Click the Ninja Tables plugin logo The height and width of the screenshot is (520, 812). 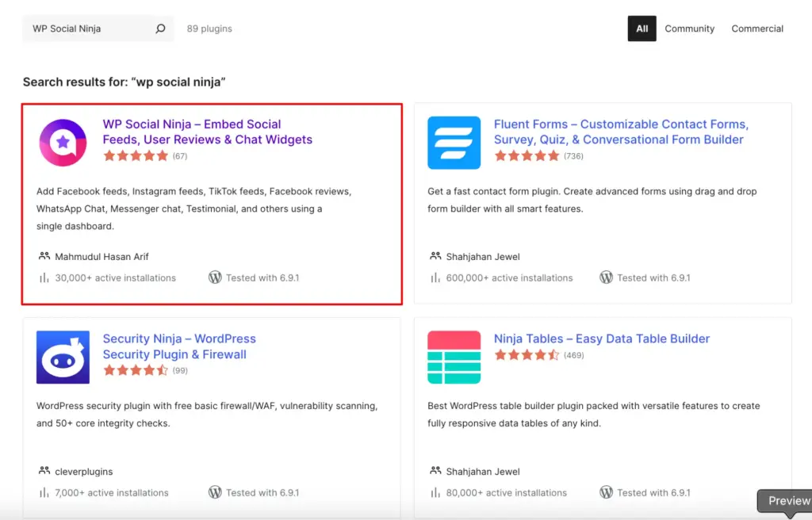[x=454, y=357]
